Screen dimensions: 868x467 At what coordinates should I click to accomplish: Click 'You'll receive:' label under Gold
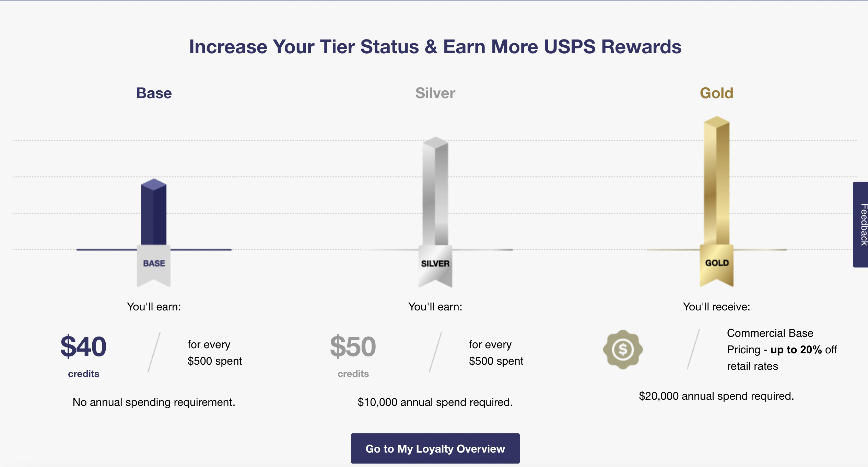[x=716, y=307]
